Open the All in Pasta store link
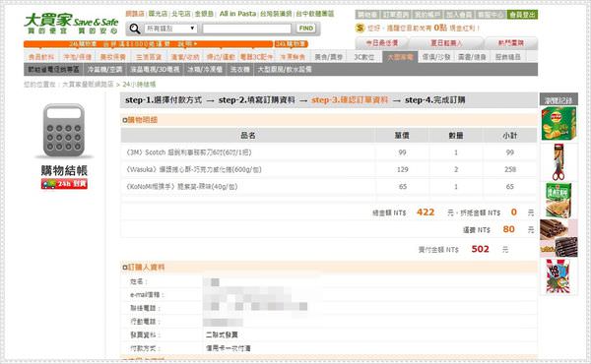The width and height of the screenshot is (591, 364). pos(237,14)
